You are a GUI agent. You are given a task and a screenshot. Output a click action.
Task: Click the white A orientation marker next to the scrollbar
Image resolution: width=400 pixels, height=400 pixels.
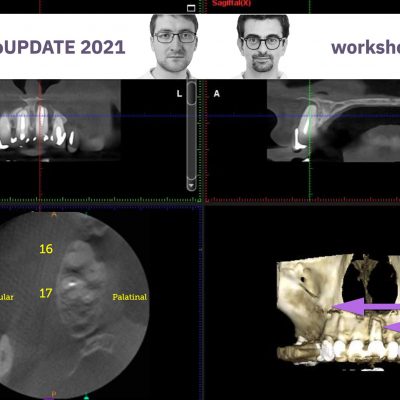[x=217, y=94]
